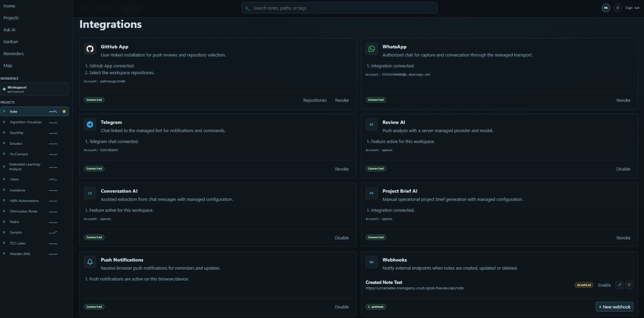The width and height of the screenshot is (644, 318).
Task: Open the TCC-Latex project
Action: [x=18, y=243]
